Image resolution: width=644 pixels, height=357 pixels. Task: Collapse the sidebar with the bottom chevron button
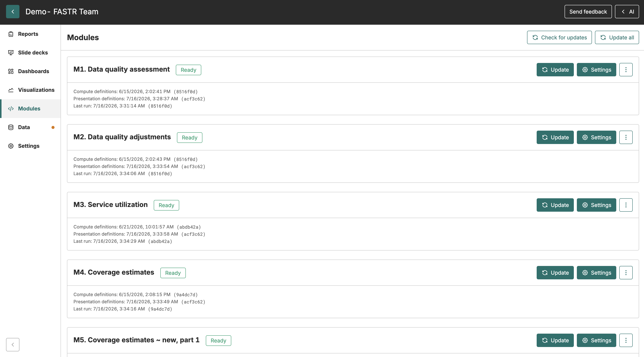[x=12, y=345]
